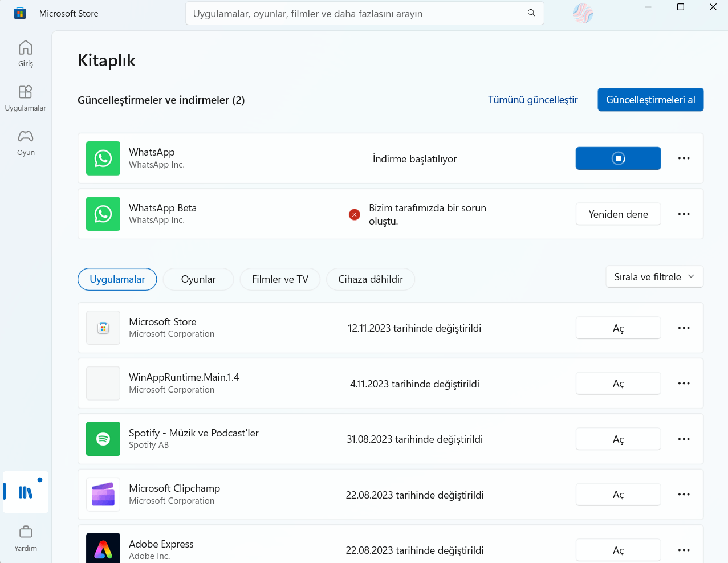Stop the WhatsApp download
The height and width of the screenshot is (563, 728).
619,158
